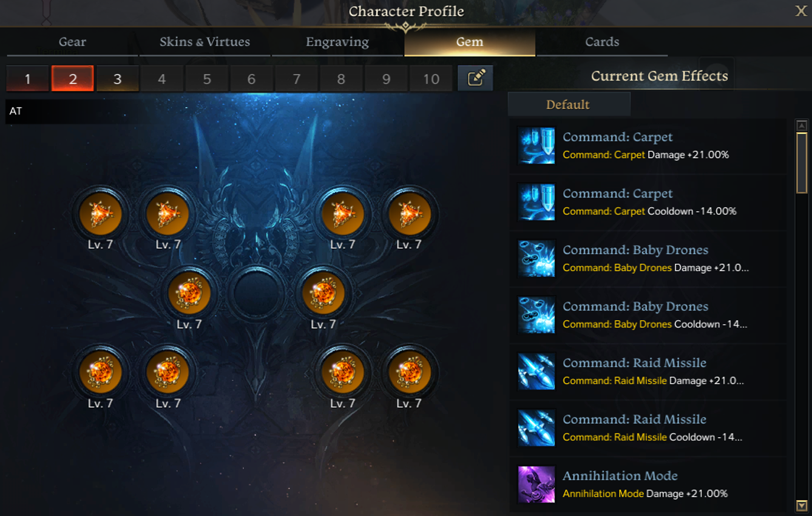Click the Default gem effects button
The height and width of the screenshot is (516, 812).
[569, 104]
